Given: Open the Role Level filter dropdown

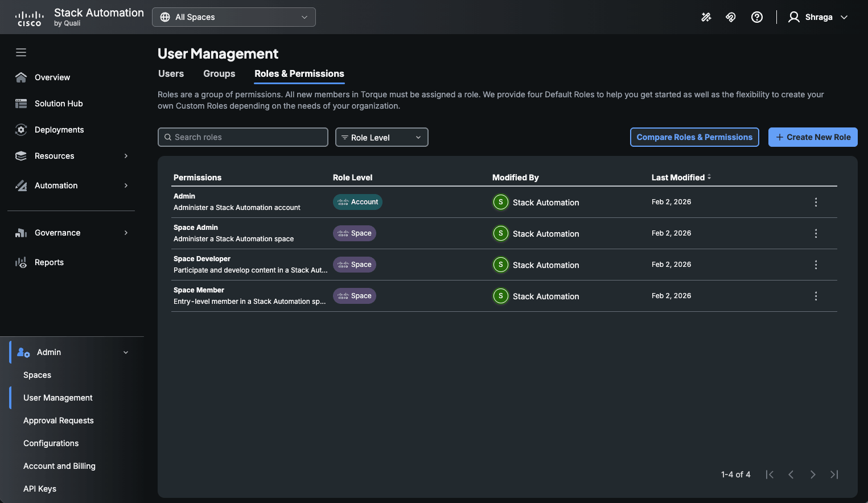Looking at the screenshot, I should pyautogui.click(x=382, y=137).
